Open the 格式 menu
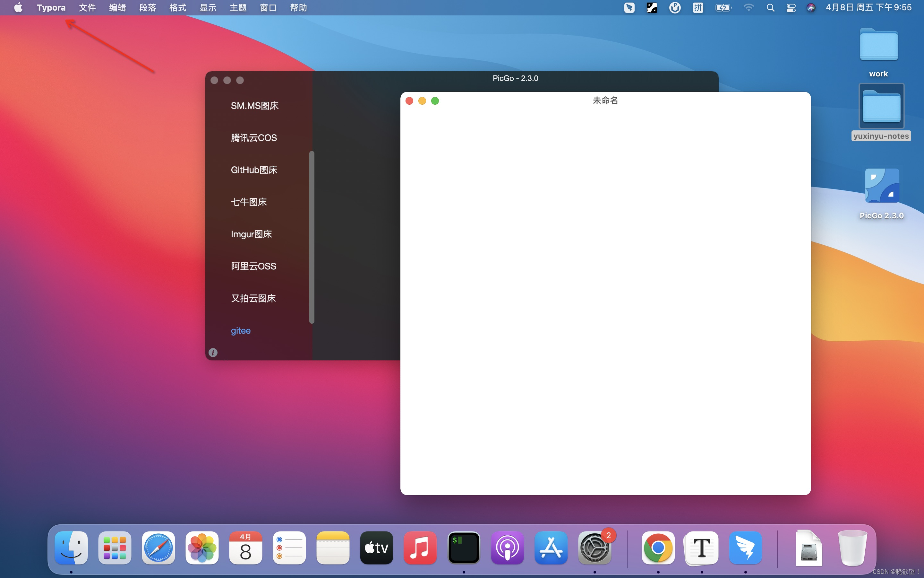This screenshot has height=578, width=924. [177, 8]
